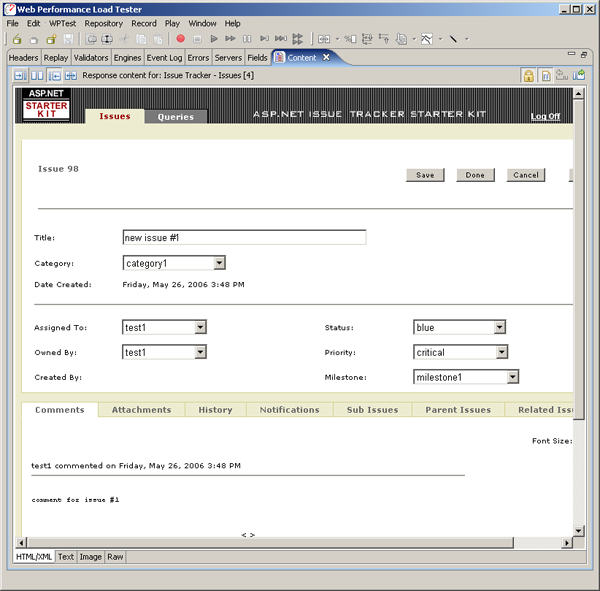Click the scissors cut toolbar icon
Viewport: 600px width, 591px height.
click(x=124, y=39)
